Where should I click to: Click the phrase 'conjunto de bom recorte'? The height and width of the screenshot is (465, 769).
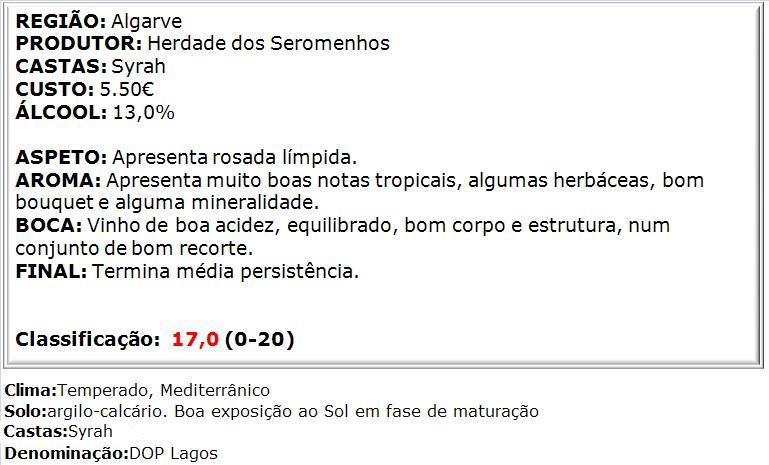click(133, 249)
